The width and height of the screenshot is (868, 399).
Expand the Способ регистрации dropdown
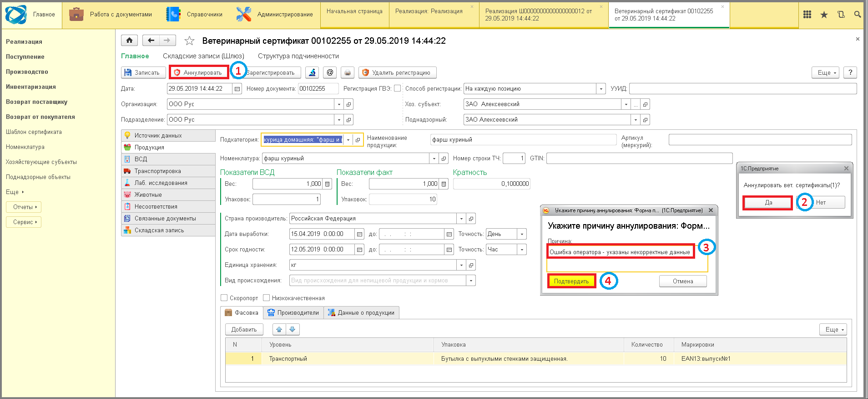coord(601,89)
